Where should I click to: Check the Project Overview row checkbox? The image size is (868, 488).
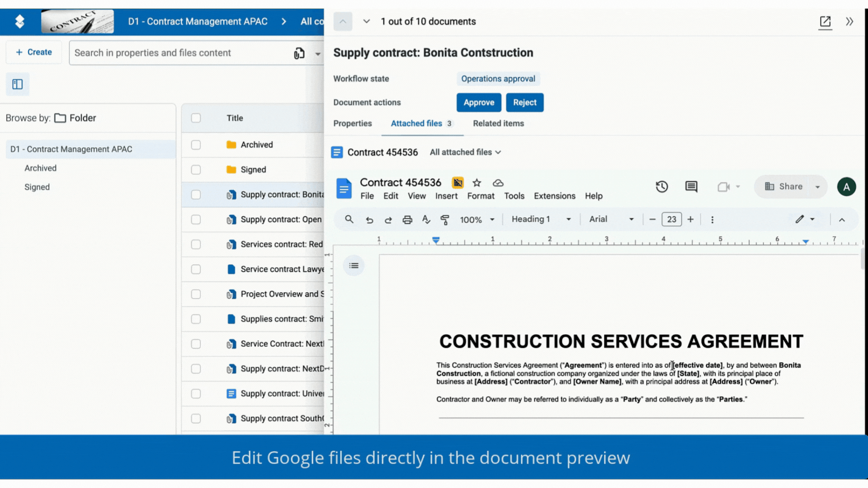196,294
